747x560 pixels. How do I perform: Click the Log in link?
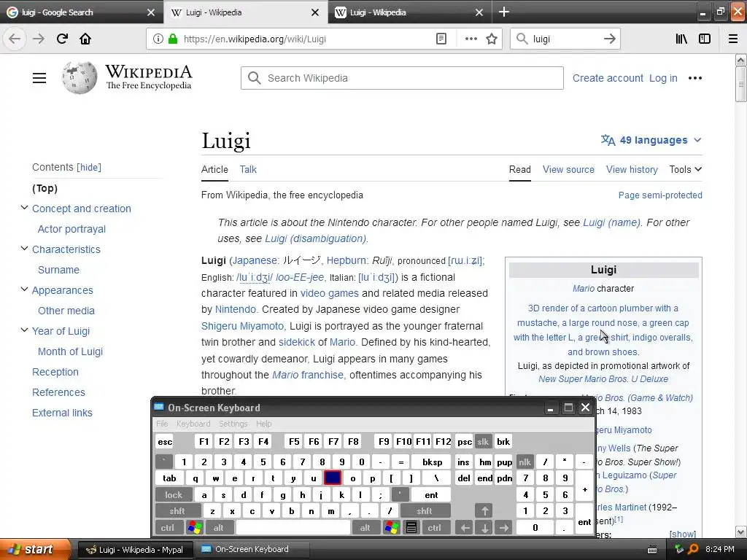tap(663, 78)
